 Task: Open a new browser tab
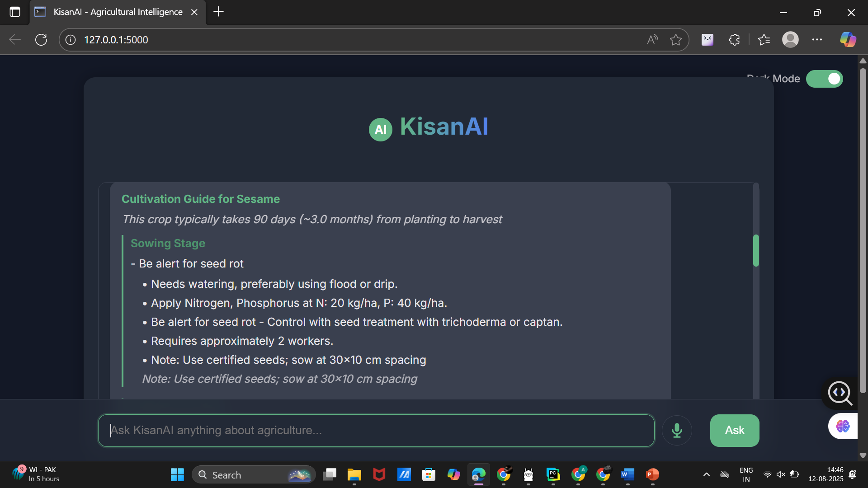pos(218,12)
